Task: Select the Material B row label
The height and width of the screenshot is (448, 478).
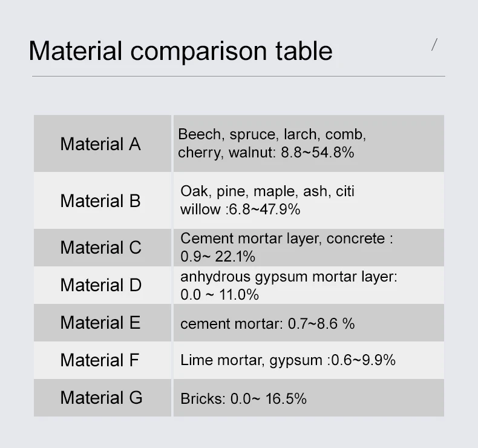Action: (x=100, y=200)
